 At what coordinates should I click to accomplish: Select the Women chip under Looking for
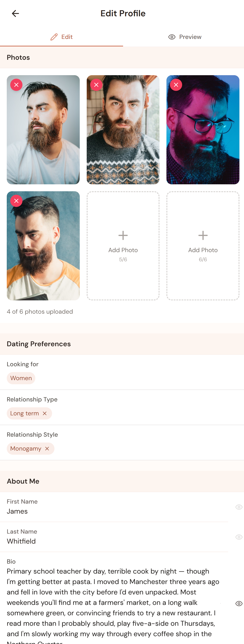click(21, 378)
